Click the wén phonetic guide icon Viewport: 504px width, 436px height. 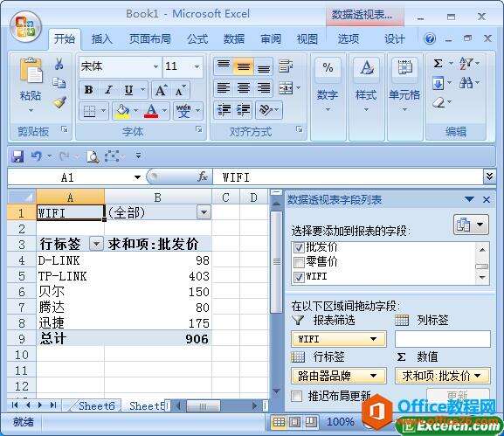(x=183, y=111)
